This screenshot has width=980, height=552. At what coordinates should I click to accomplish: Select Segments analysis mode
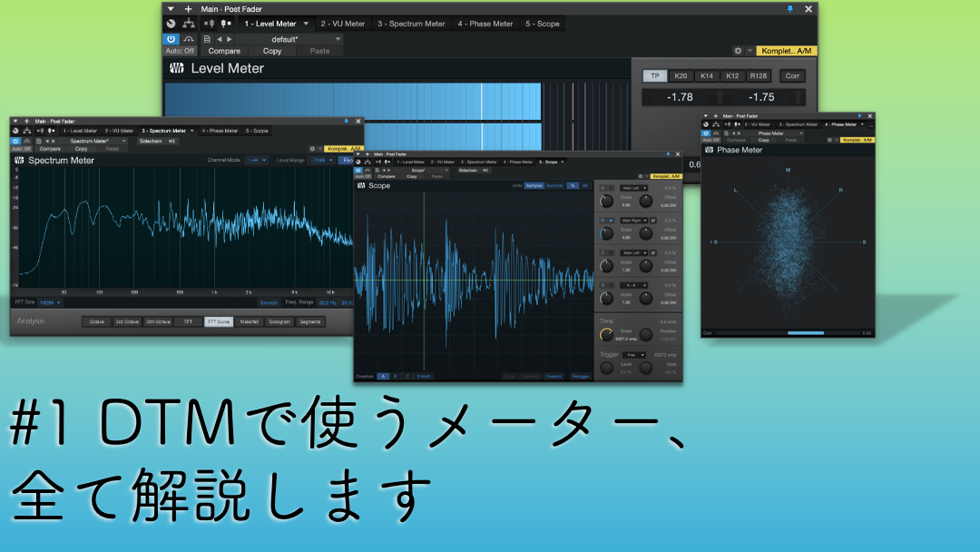point(310,321)
